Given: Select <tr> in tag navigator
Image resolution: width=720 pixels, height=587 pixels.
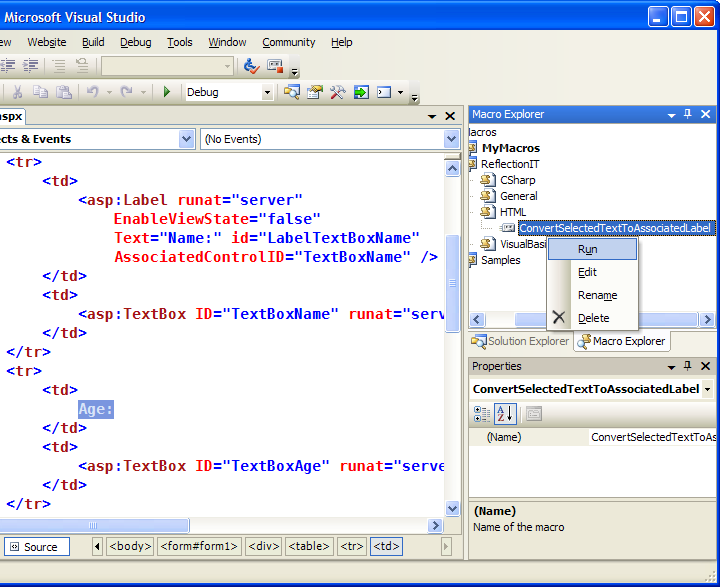Looking at the screenshot, I should coord(352,546).
